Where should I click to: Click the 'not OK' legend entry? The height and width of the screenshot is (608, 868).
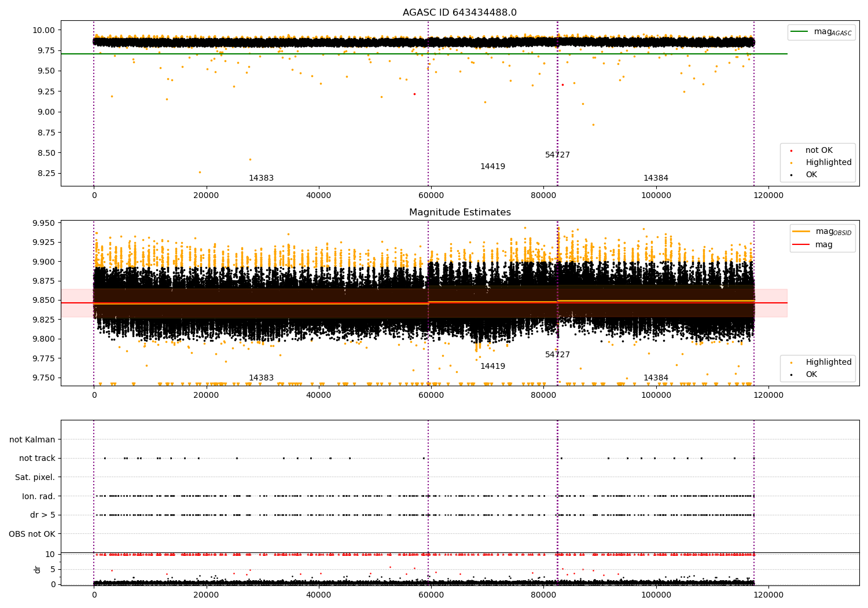[819, 151]
